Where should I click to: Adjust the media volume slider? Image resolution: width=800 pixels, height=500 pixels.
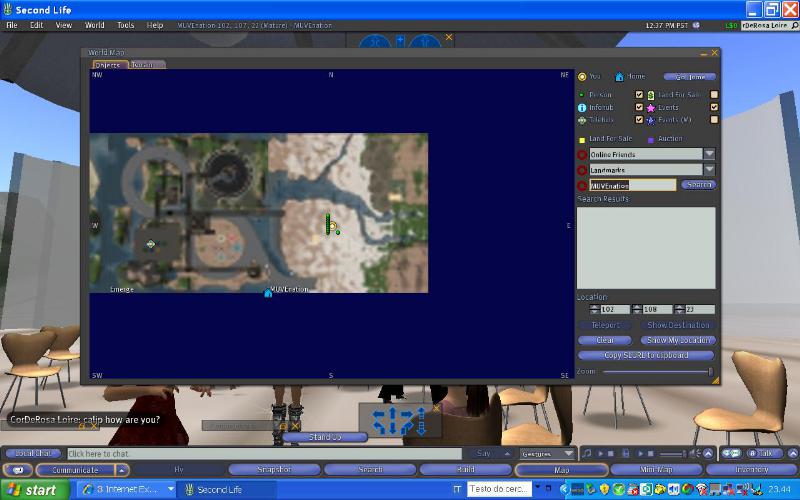click(672, 453)
